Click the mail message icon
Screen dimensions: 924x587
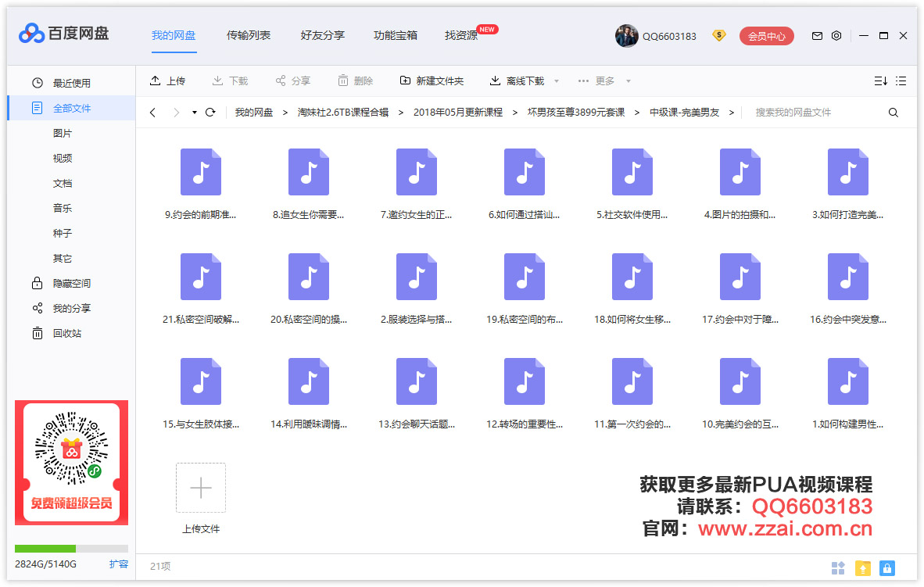click(x=817, y=36)
